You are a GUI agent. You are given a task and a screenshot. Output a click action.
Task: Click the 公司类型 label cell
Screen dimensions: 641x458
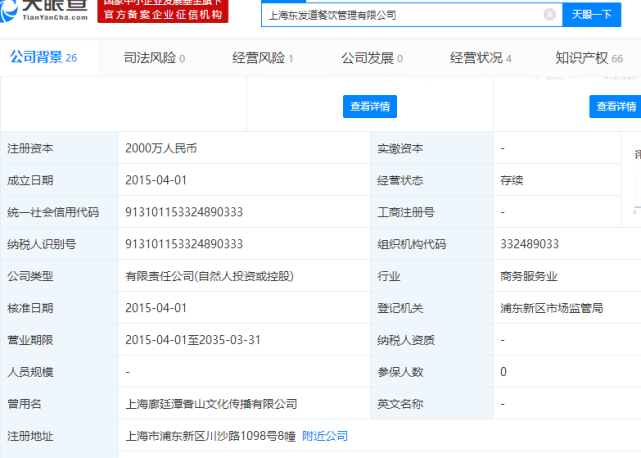60,276
